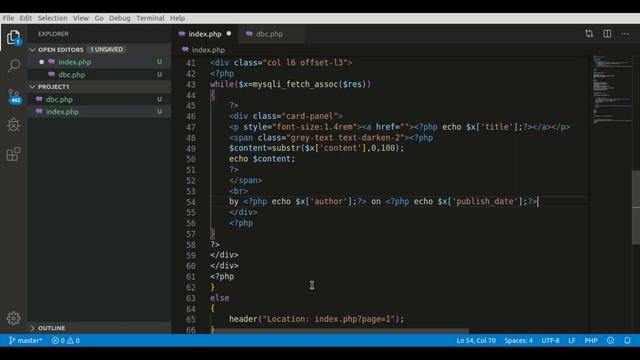The height and width of the screenshot is (360, 640).
Task: Change indentation via Spaces: 4
Action: coord(518,340)
